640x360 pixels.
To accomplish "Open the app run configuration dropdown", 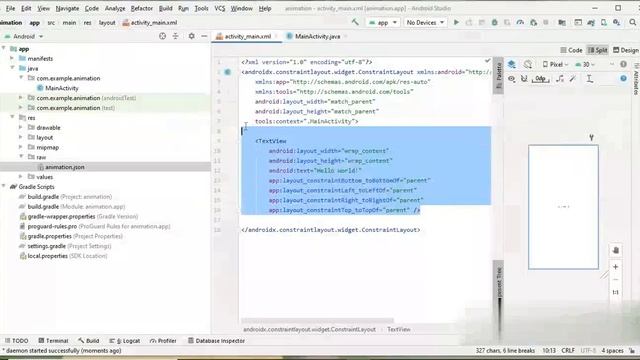I will tap(383, 22).
